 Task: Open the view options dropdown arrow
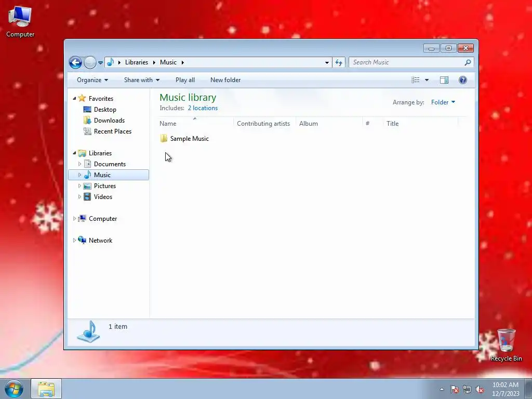pos(427,80)
